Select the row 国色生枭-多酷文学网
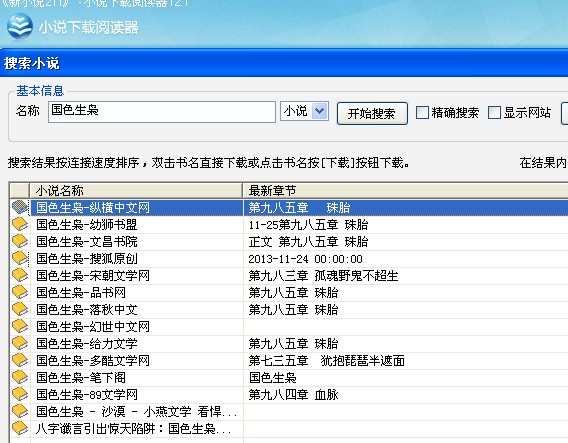 [288, 361]
